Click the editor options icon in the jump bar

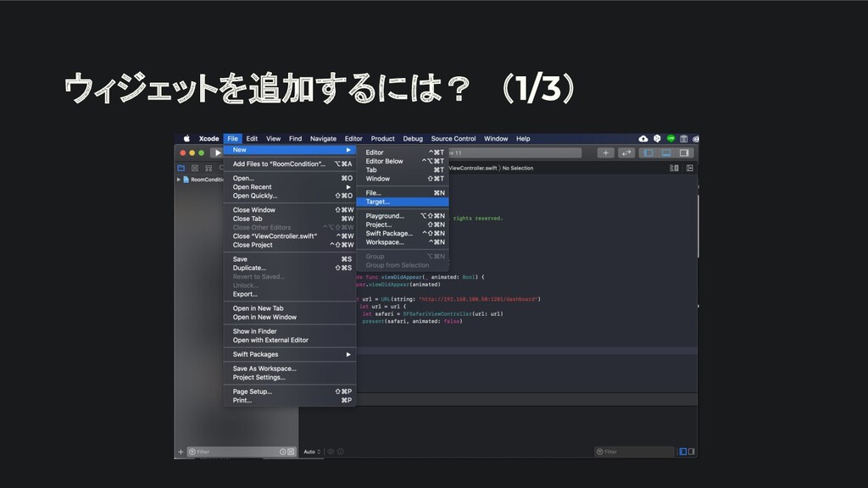click(674, 168)
